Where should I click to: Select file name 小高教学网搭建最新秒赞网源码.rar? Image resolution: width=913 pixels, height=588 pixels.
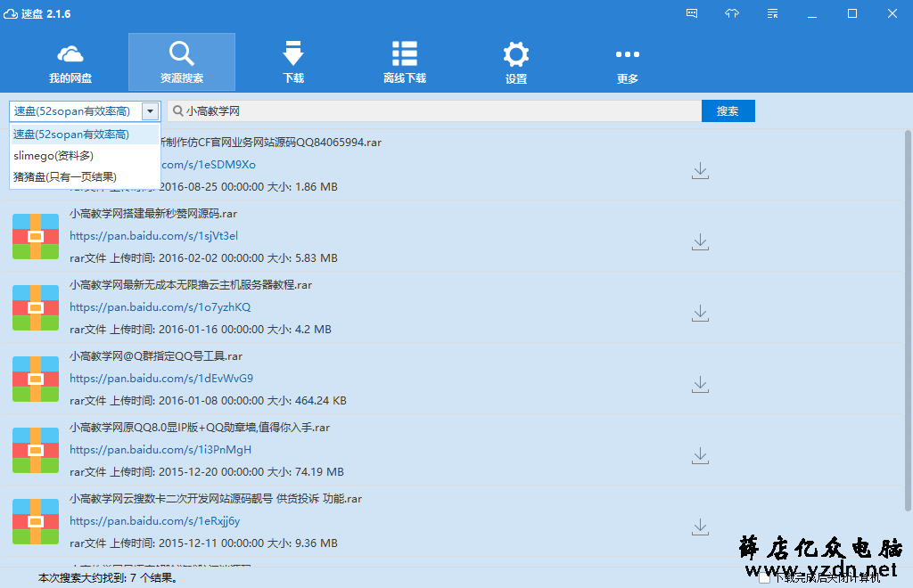[x=153, y=214]
